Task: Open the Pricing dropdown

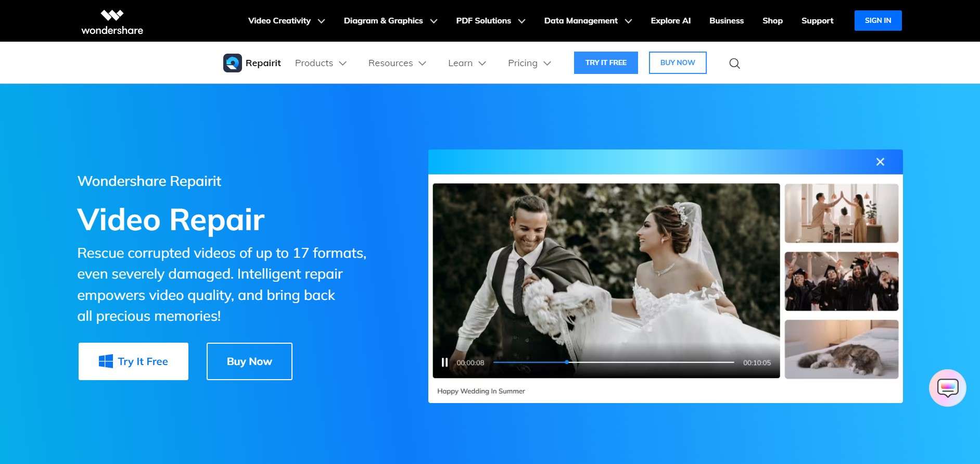Action: (x=529, y=63)
